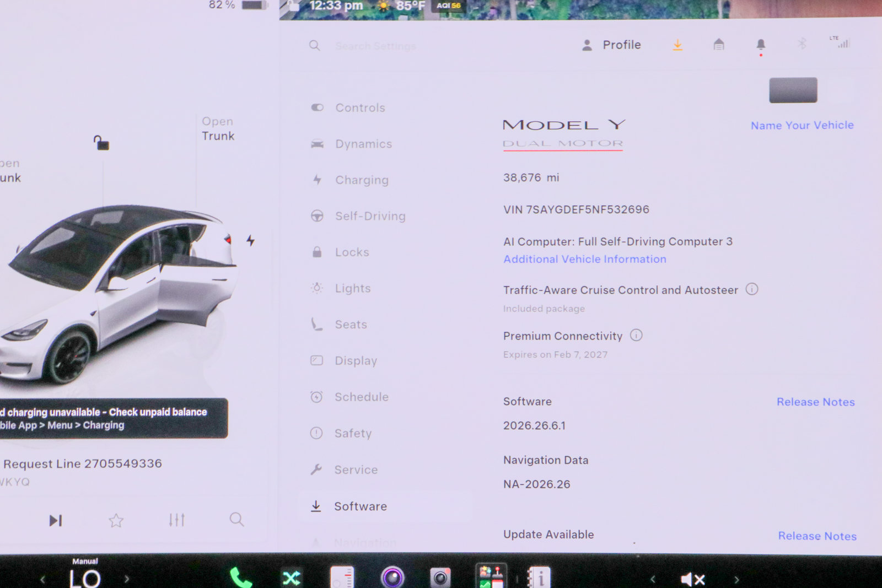This screenshot has height=588, width=882.
Task: Show info for Traffic-Aware Cruise Control and Autosteer
Action: click(752, 289)
